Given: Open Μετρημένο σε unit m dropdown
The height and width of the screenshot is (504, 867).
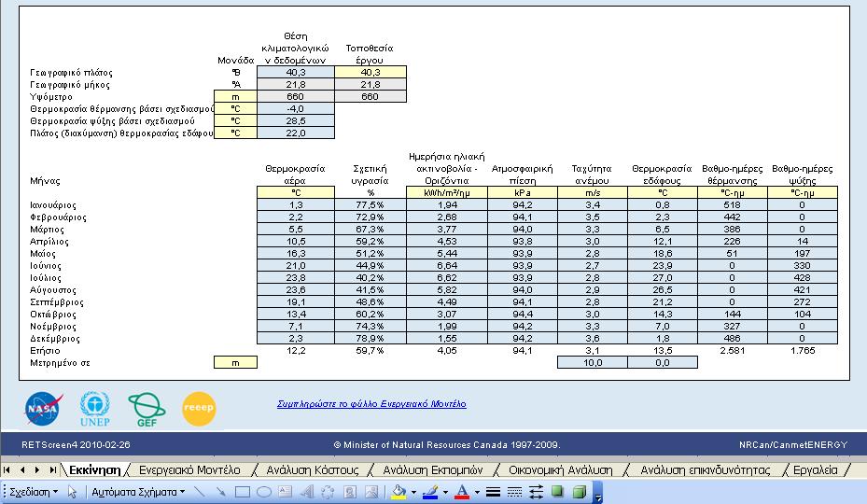Looking at the screenshot, I should (x=235, y=363).
